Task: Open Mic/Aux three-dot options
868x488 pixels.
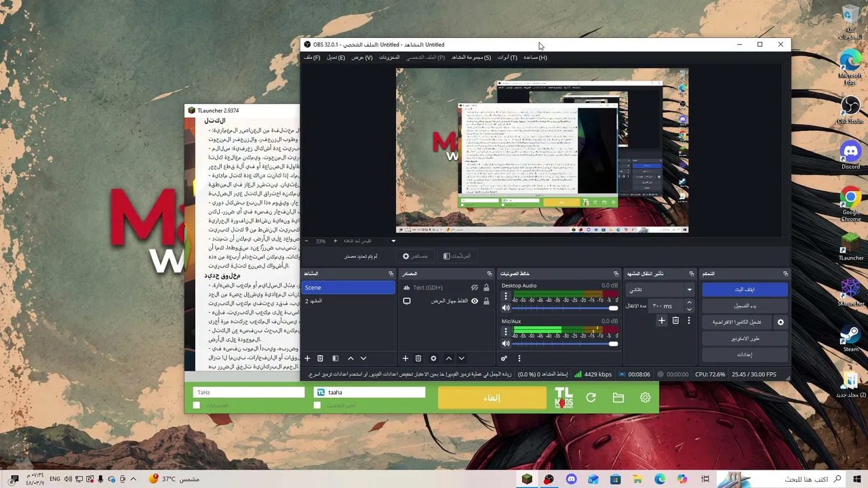Action: [x=505, y=332]
